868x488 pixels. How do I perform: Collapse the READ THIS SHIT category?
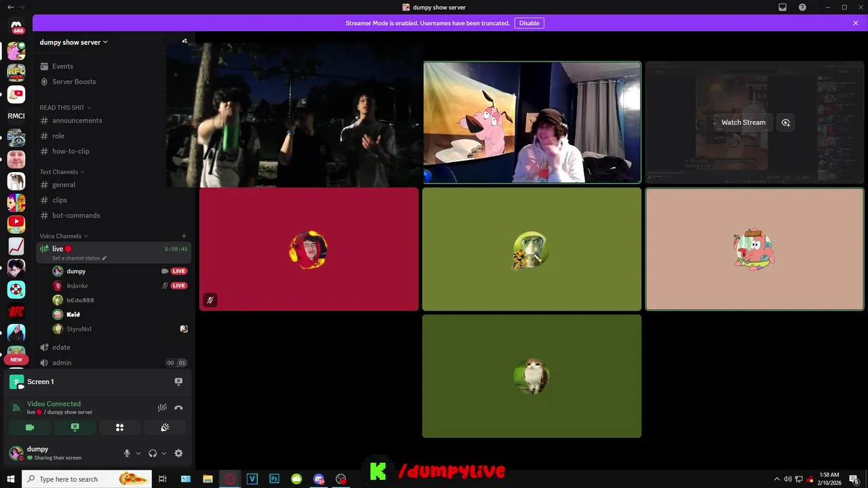65,108
